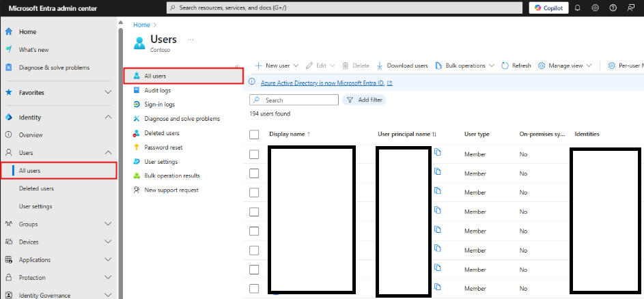
Task: Go to Home in left navigation
Action: pyautogui.click(x=27, y=31)
